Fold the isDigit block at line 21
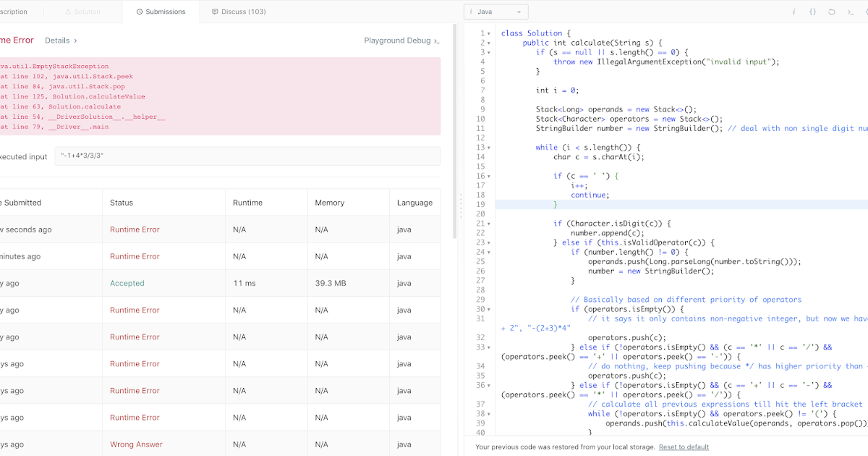 pyautogui.click(x=490, y=224)
